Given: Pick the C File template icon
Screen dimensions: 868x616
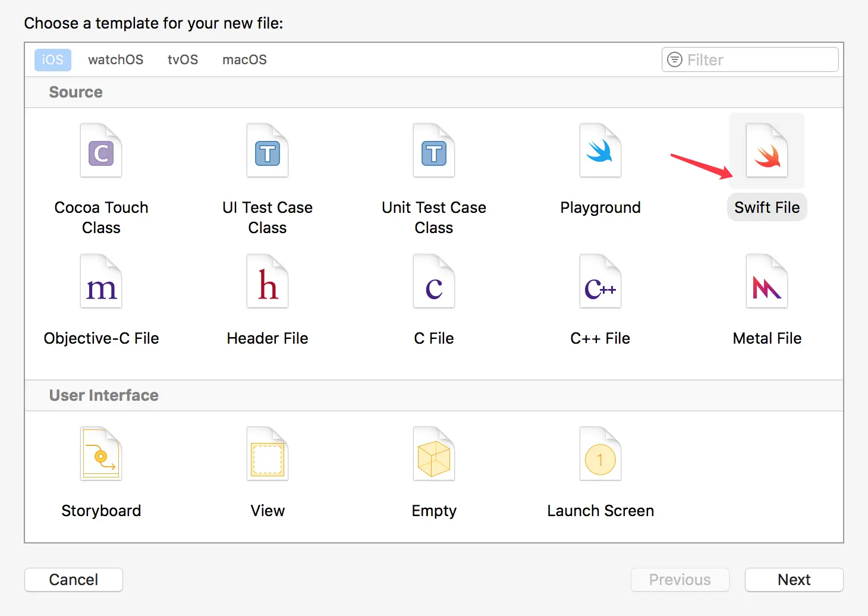Looking at the screenshot, I should pyautogui.click(x=434, y=281).
